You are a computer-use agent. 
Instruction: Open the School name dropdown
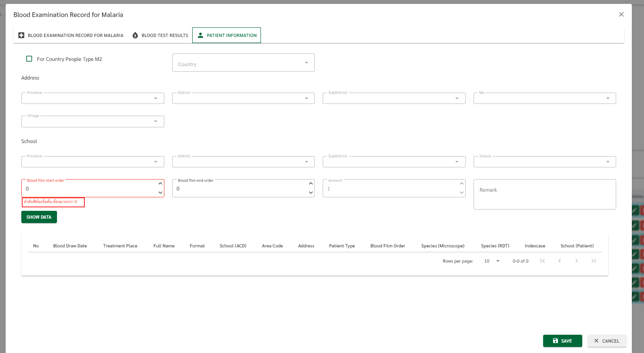coord(544,162)
